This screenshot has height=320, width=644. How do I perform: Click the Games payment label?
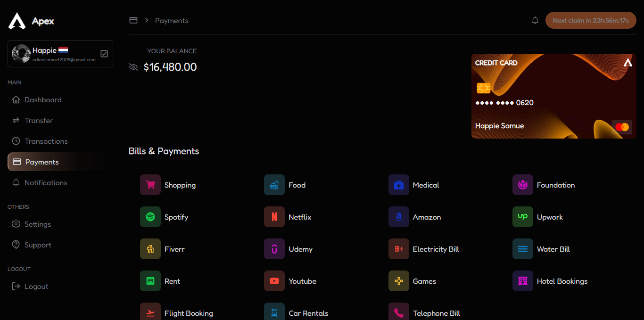click(x=424, y=281)
